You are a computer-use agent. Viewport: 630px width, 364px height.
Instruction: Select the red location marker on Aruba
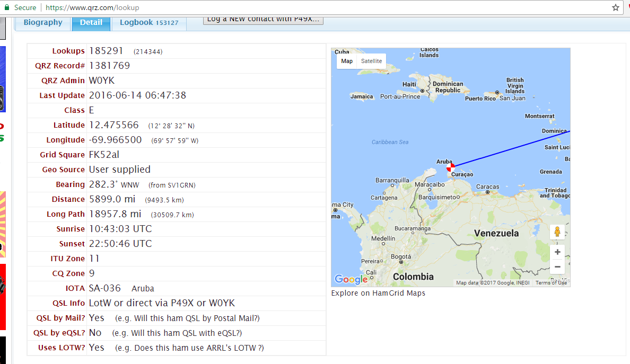tap(450, 167)
